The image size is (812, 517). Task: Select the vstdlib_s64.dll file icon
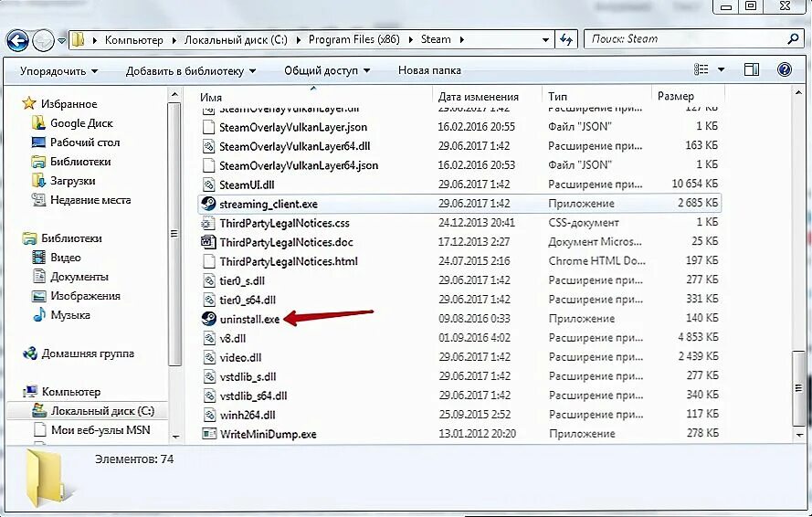[208, 396]
